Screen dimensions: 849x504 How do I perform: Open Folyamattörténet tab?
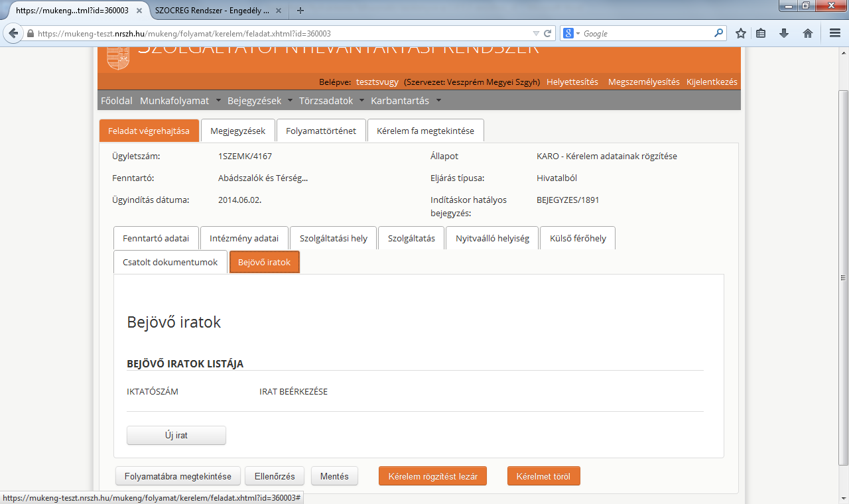[x=321, y=131]
